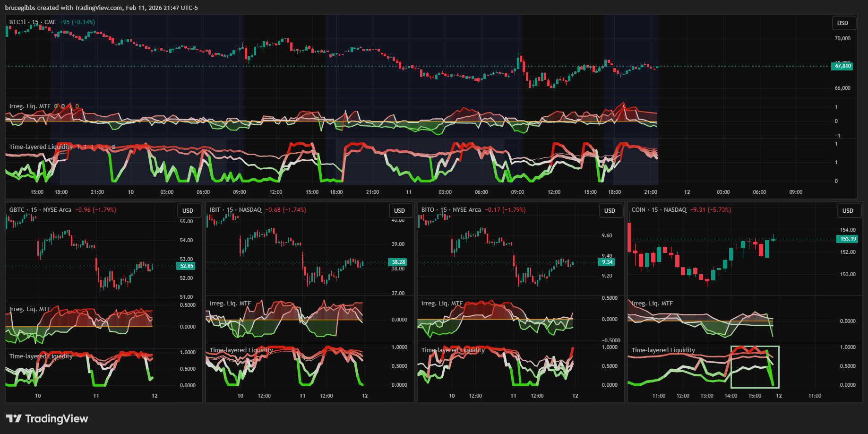This screenshot has height=434, width=868.
Task: Click the 67,810 current price label
Action: (842, 66)
